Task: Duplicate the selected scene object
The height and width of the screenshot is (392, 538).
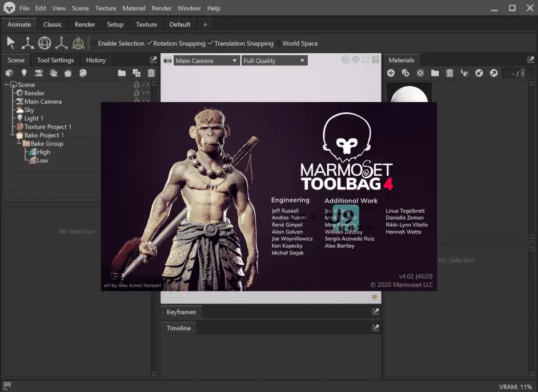Action: pyautogui.click(x=136, y=72)
